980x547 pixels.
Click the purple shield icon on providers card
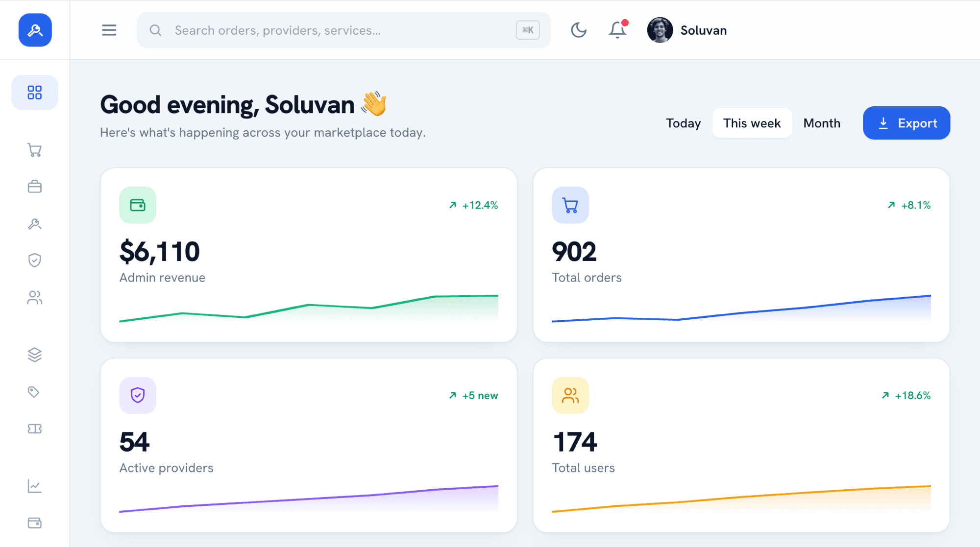pyautogui.click(x=138, y=395)
